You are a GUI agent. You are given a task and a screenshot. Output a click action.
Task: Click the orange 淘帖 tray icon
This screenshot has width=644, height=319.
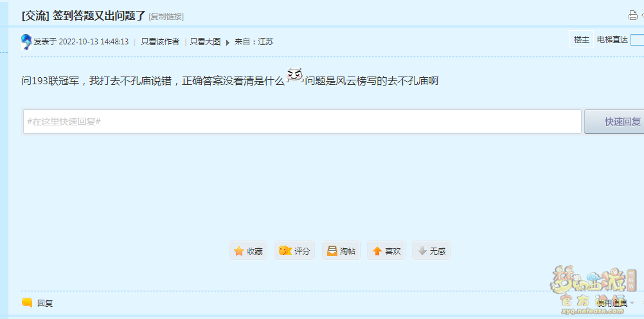(x=332, y=251)
